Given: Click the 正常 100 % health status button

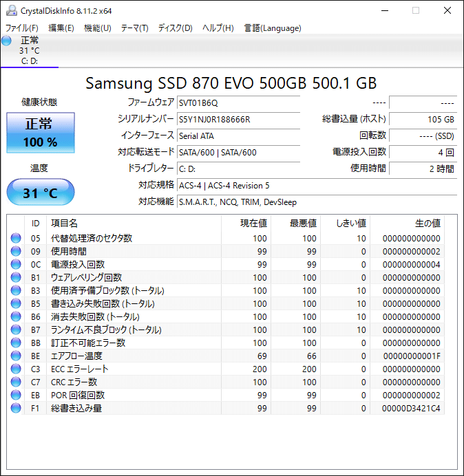Looking at the screenshot, I should click(41, 133).
